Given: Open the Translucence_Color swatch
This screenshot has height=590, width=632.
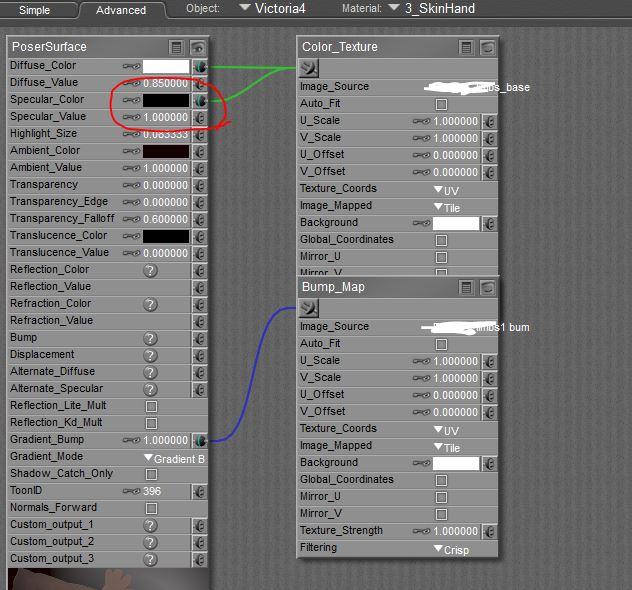Looking at the screenshot, I should (x=166, y=237).
